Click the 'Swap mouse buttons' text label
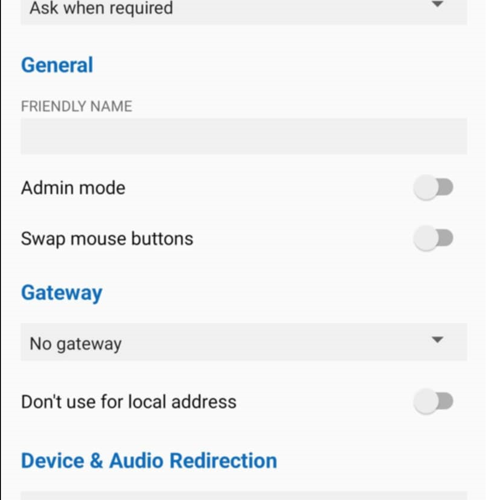The width and height of the screenshot is (486, 500). click(107, 239)
